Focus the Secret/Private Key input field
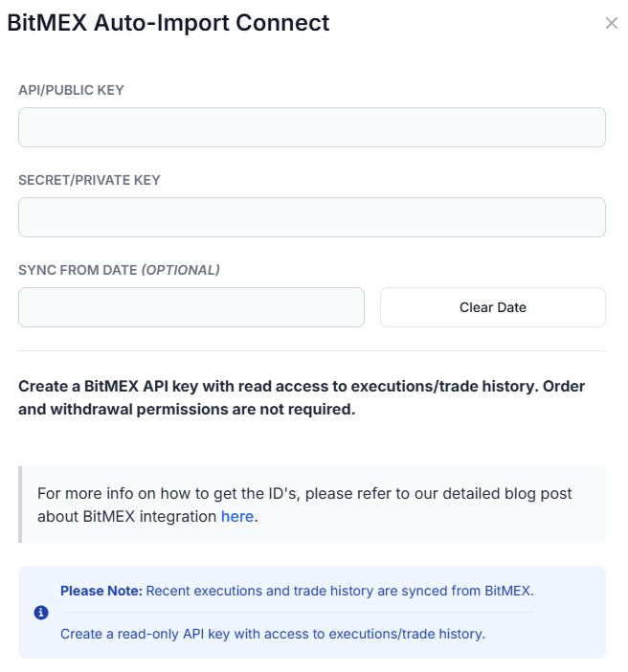The image size is (628, 672). [312, 217]
